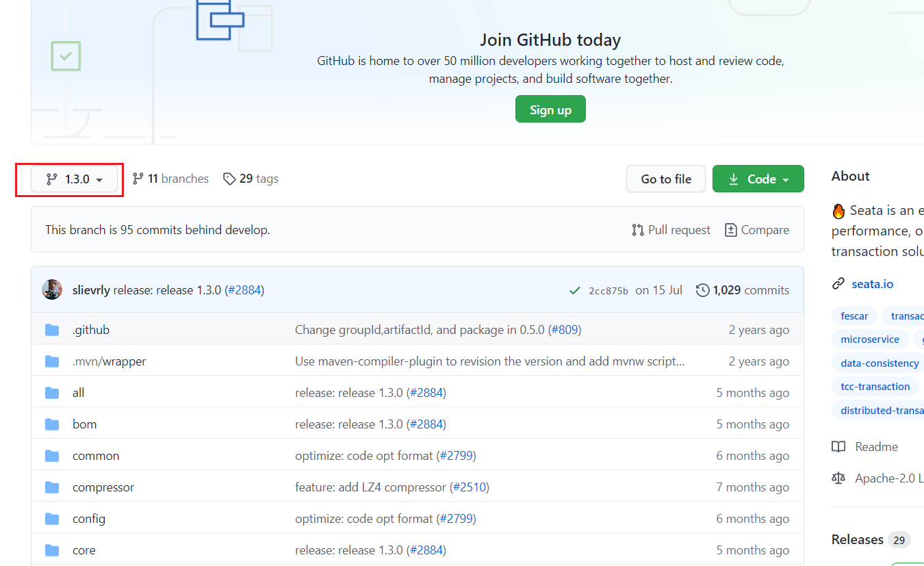Open the all folder
This screenshot has height=566, width=924.
tap(79, 393)
